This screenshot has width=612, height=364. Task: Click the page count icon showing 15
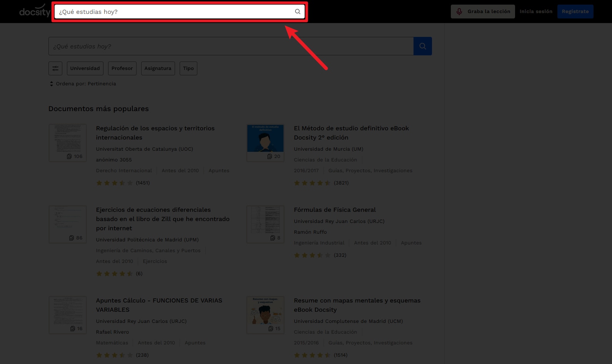tap(271, 329)
